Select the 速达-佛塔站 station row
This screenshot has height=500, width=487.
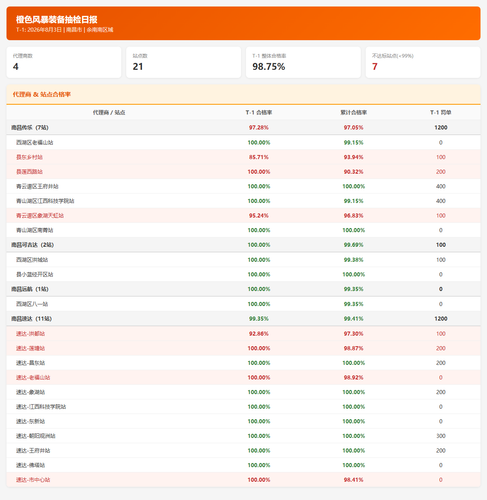point(243,465)
